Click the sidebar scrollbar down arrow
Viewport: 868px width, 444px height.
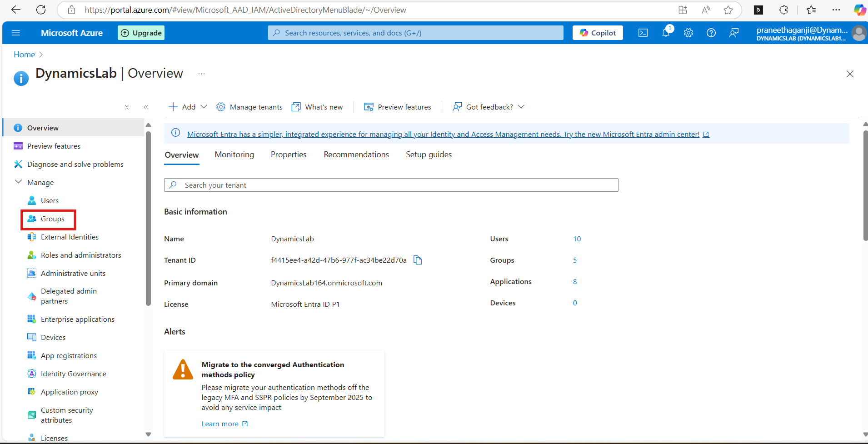pos(148,434)
